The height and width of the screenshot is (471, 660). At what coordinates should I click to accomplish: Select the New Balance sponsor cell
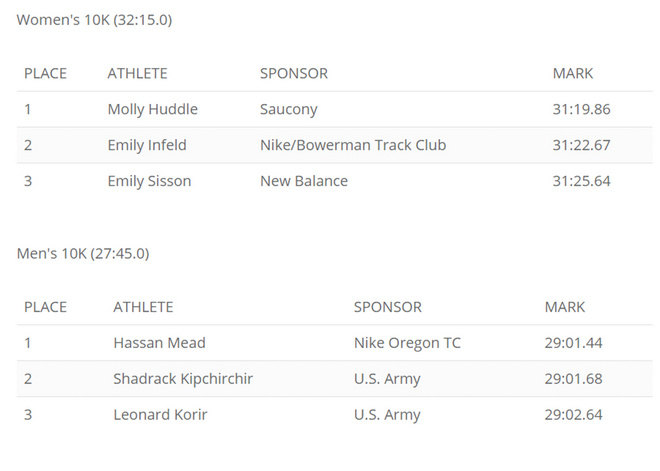click(304, 181)
